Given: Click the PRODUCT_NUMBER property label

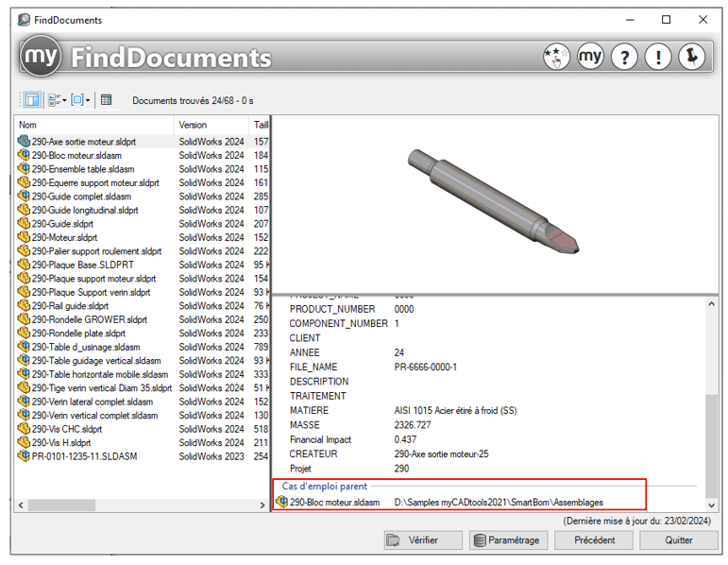Looking at the screenshot, I should [332, 309].
